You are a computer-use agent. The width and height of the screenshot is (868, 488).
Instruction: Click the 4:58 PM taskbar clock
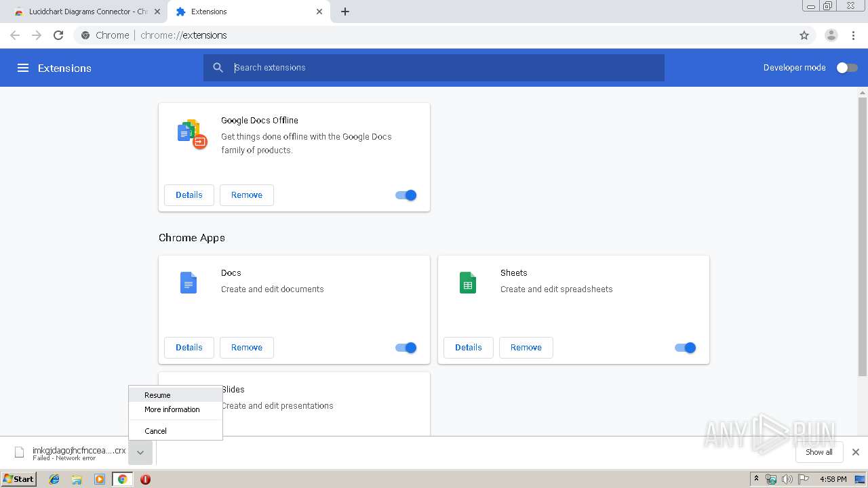833,479
